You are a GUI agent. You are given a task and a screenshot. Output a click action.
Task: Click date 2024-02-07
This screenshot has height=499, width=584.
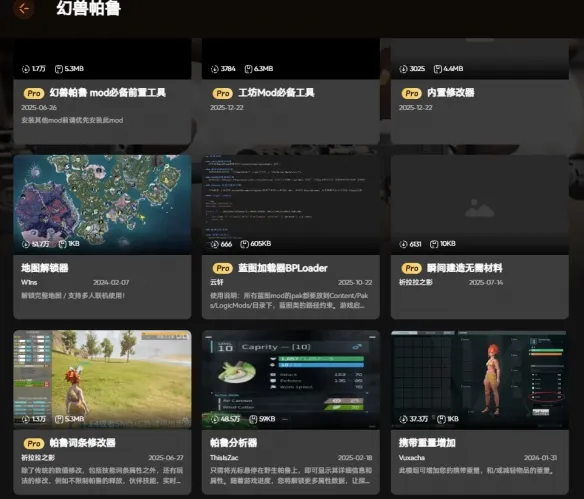pos(111,283)
